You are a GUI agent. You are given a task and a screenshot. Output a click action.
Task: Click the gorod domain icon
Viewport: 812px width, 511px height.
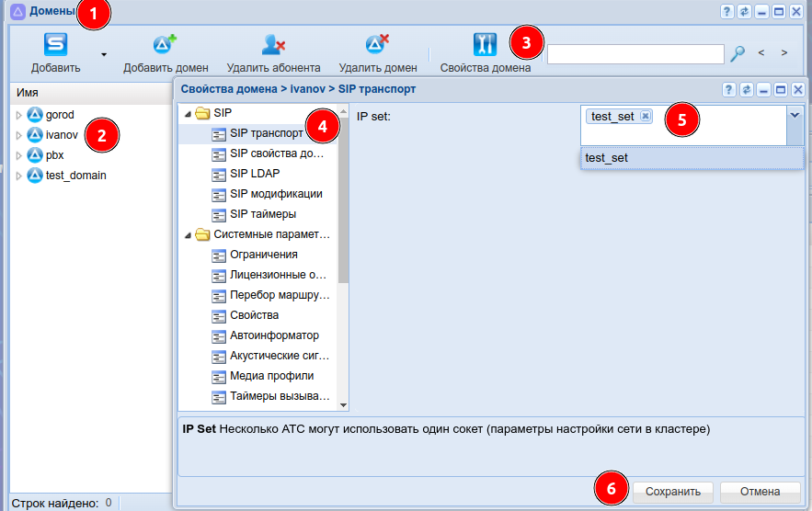[x=35, y=114]
